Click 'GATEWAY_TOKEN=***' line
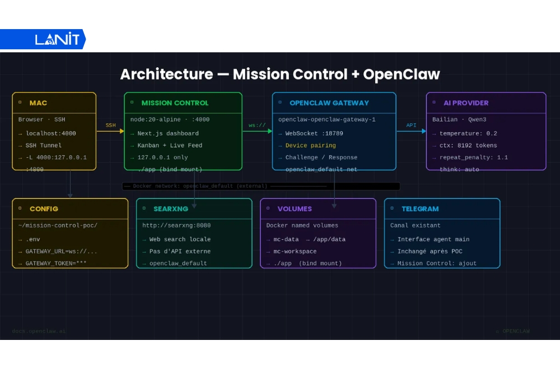The width and height of the screenshot is (560, 392). (x=56, y=263)
